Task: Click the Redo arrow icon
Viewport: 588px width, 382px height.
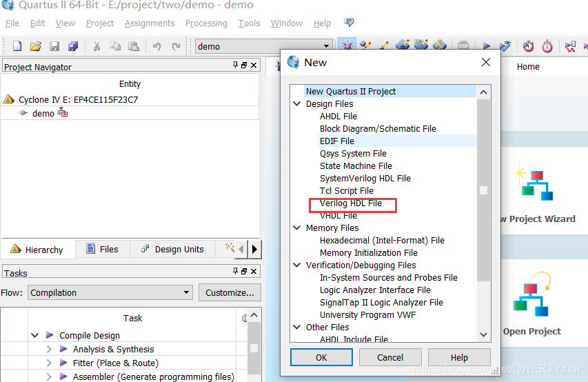Action: (176, 46)
